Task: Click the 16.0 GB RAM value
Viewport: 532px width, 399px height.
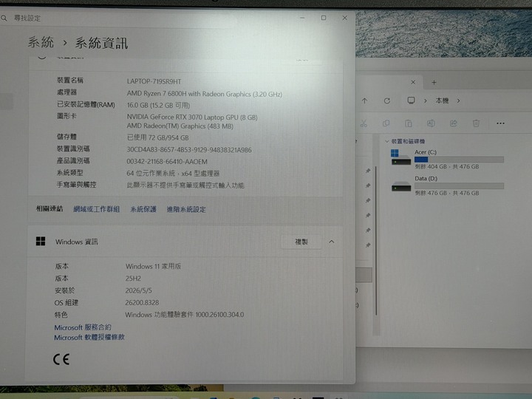Action: [158, 105]
